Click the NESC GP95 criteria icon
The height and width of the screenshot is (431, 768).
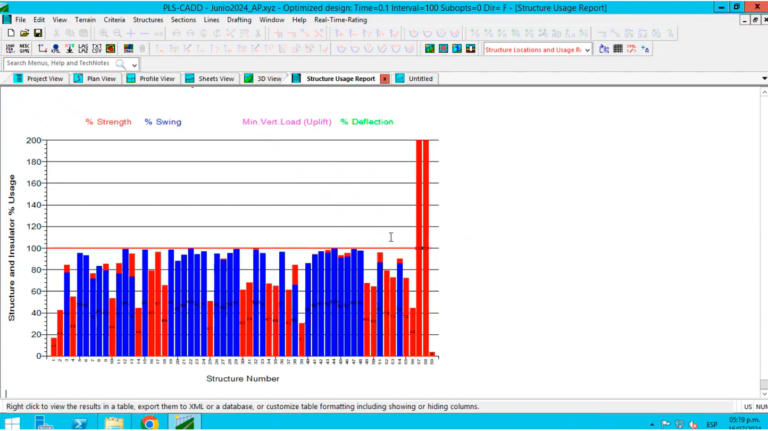[25, 48]
